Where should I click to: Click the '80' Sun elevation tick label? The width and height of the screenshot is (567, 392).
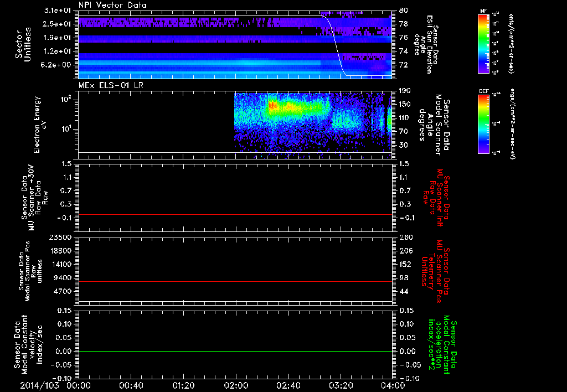403,11
